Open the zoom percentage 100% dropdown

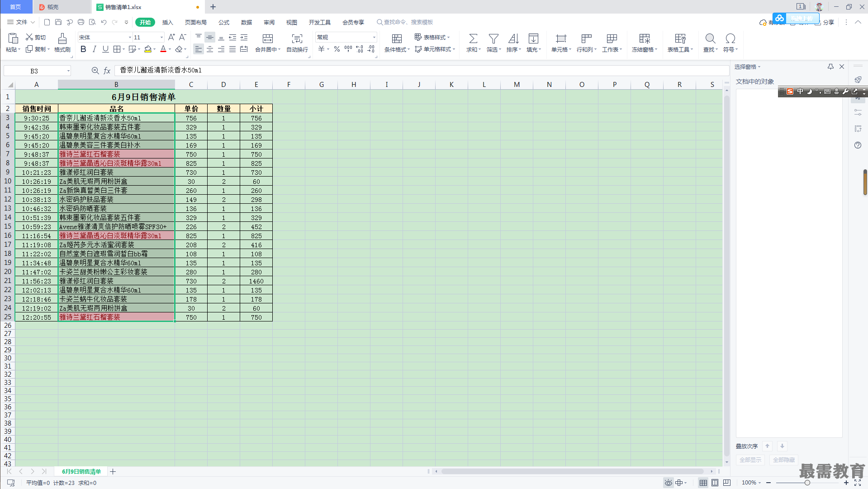coord(751,483)
